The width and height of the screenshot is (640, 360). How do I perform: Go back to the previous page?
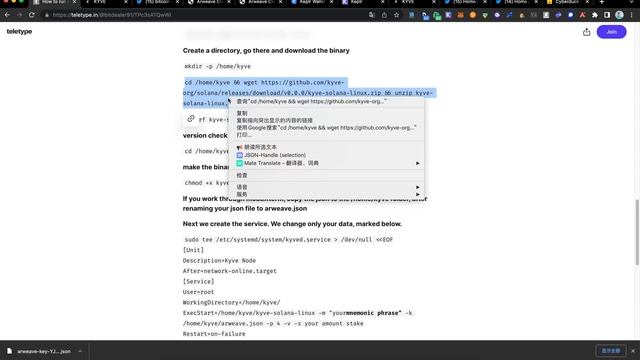7,15
